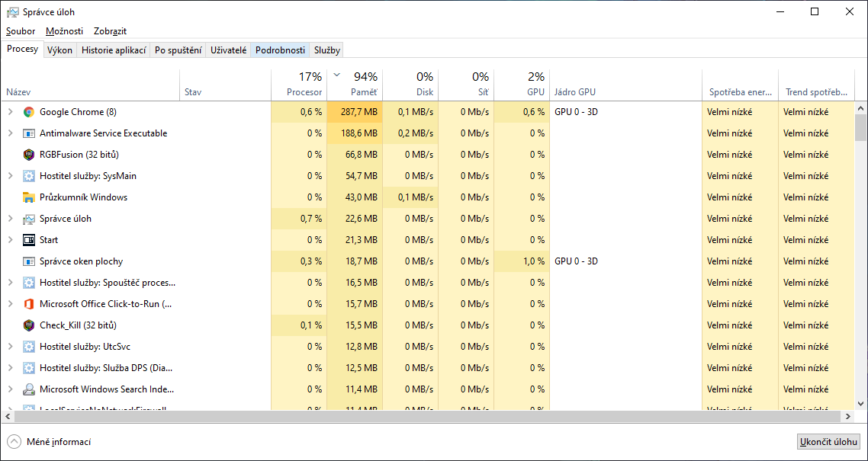This screenshot has width=868, height=461.
Task: Click the Hostitel služby: SysMain gear icon
Action: [x=29, y=176]
